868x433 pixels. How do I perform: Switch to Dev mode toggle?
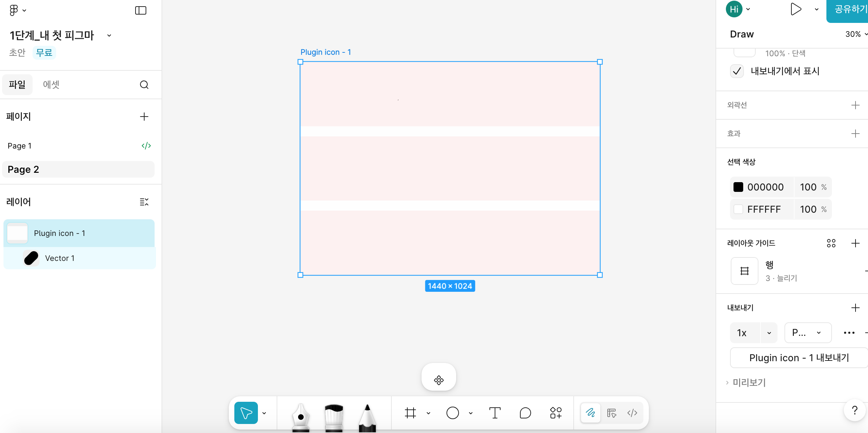pyautogui.click(x=632, y=413)
